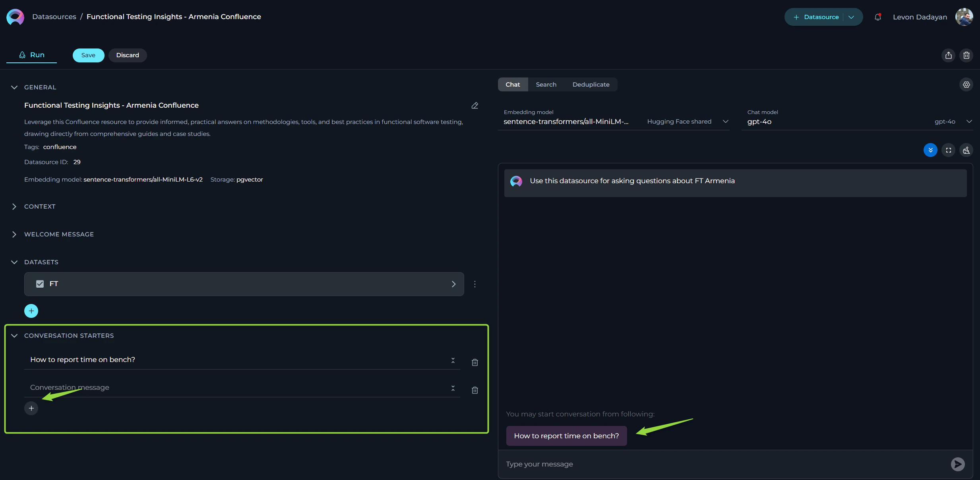The image size is (980, 480).
Task: Click the export/share icon in toolbar
Action: 949,55
